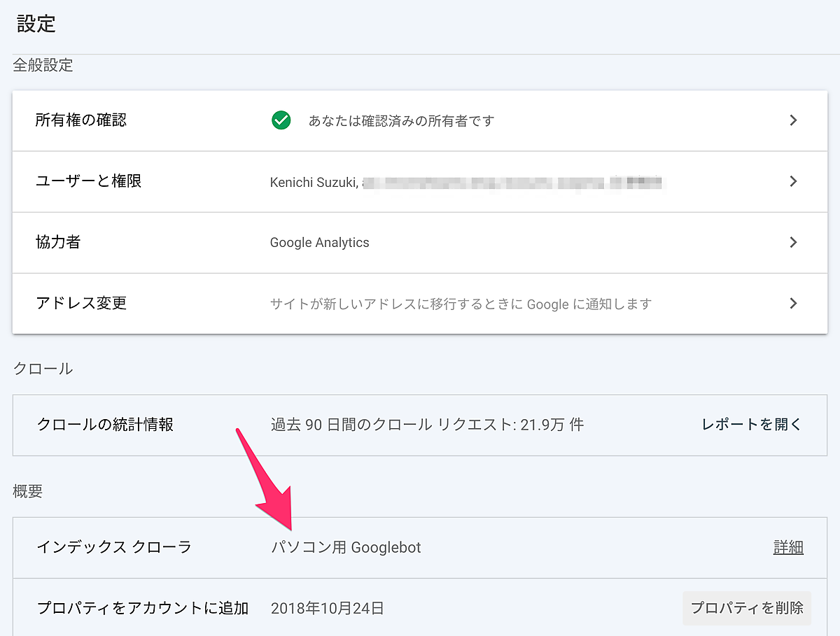This screenshot has height=636, width=840.
Task: Open ユーザーと権限 using its chevron arrow
Action: point(793,181)
